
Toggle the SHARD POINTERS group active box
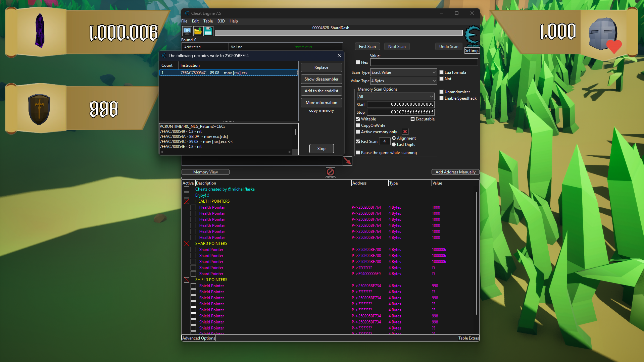coord(187,244)
